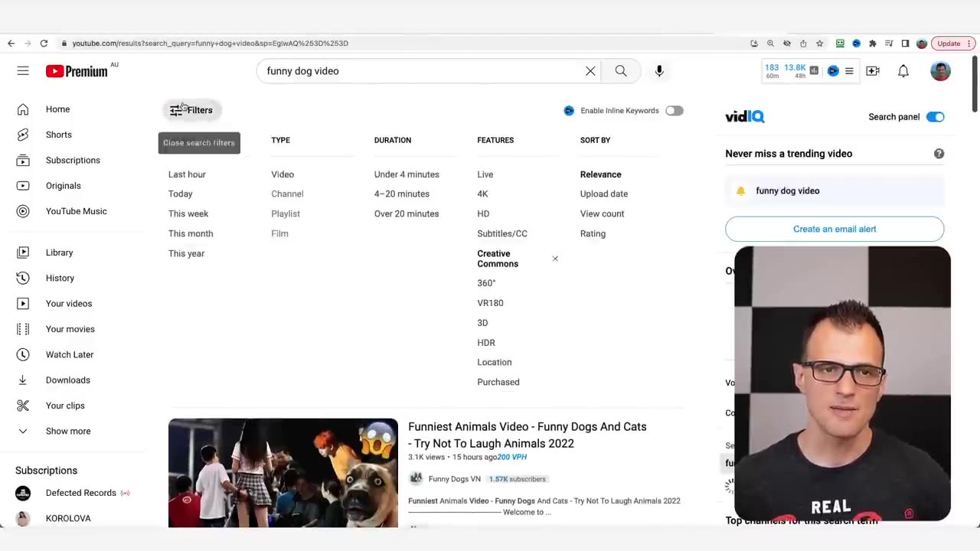Open the Defected Records subscription avatar
The height and width of the screenshot is (551, 980).
tap(23, 493)
